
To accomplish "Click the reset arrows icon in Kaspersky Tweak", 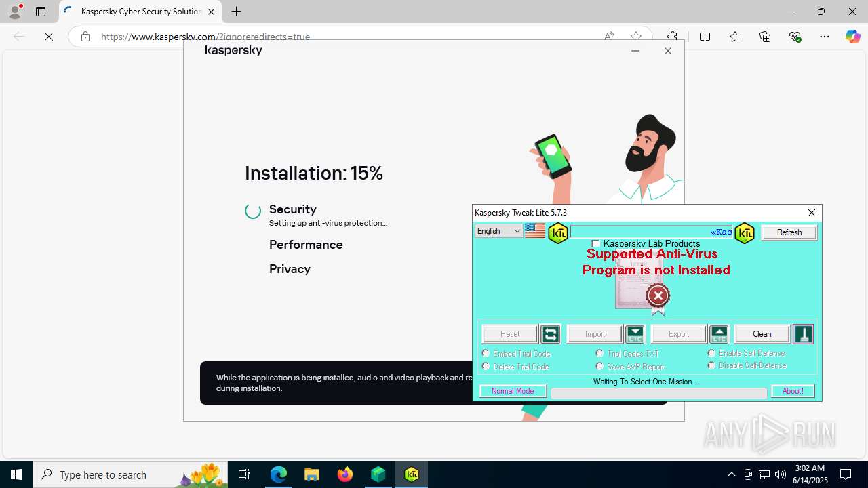I will point(550,333).
